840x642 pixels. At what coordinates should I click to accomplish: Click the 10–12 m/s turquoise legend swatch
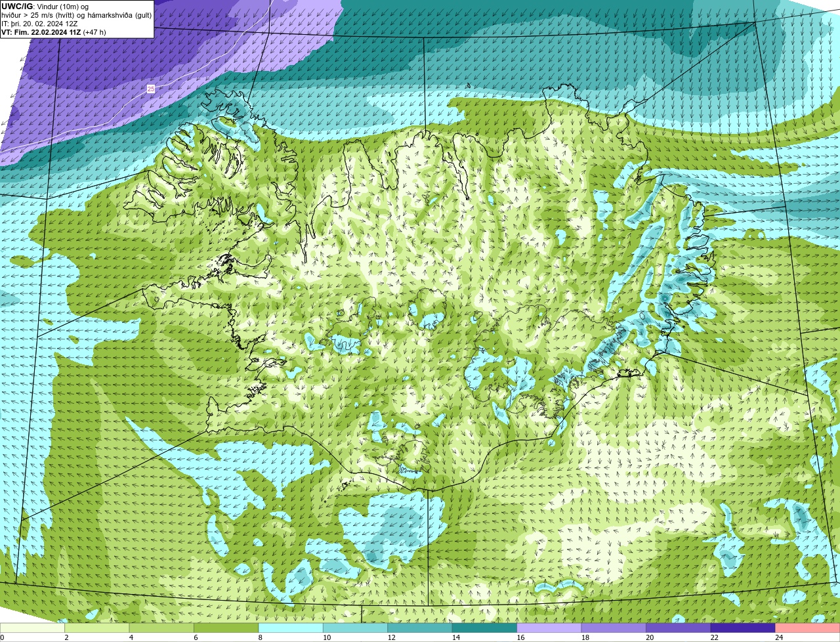[355, 628]
